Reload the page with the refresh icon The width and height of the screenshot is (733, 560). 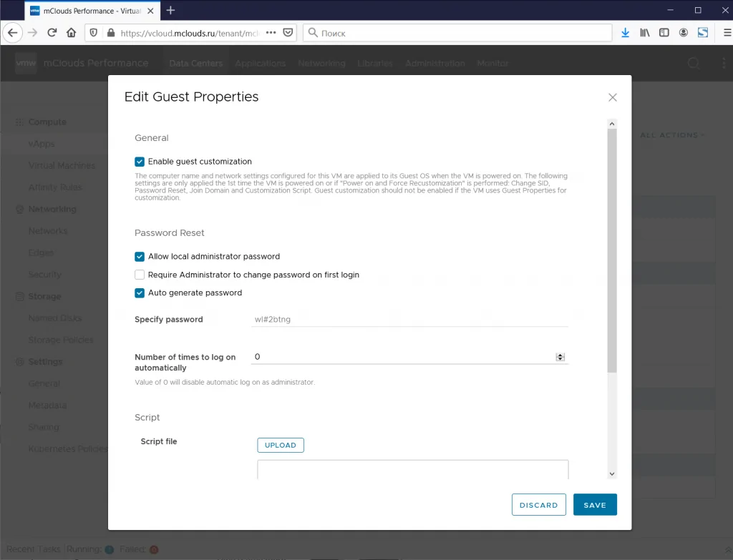[52, 33]
